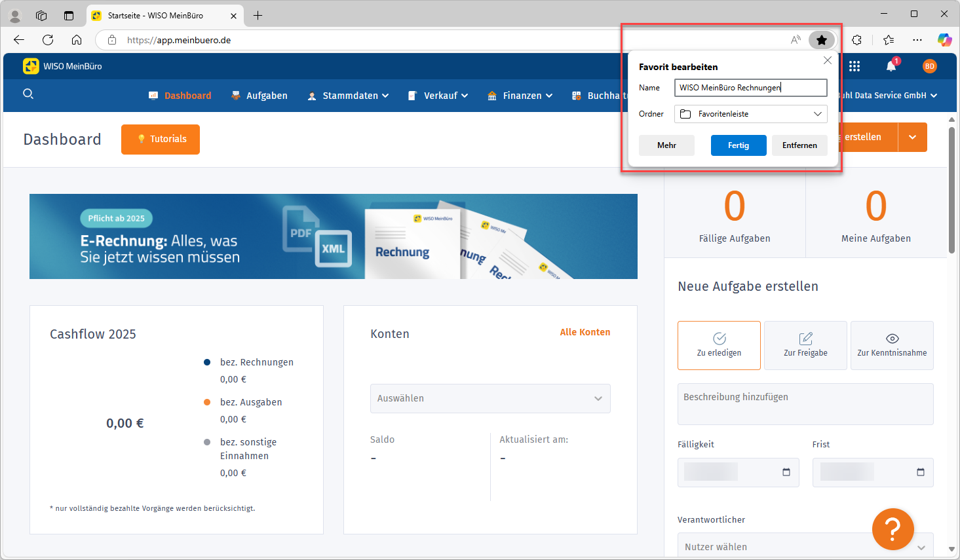
Task: Select the Zur Freigabe task type
Action: tap(805, 345)
